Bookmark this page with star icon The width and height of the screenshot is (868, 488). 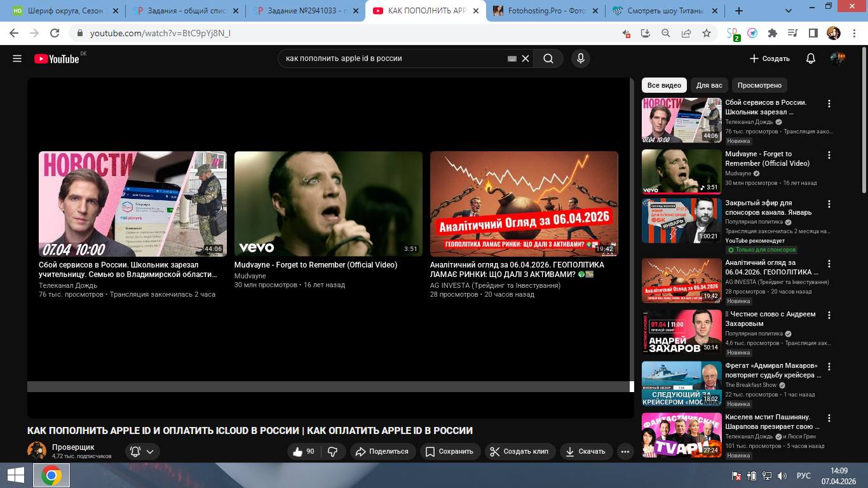707,33
